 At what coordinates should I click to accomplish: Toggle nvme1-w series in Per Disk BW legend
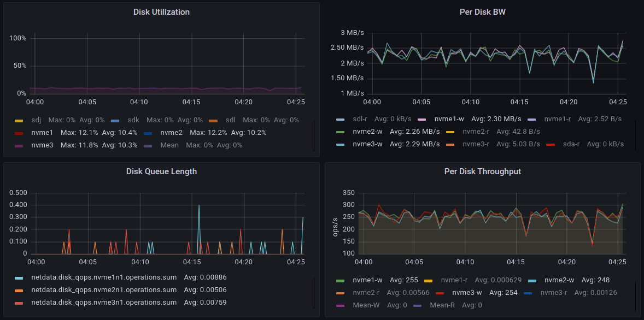click(x=450, y=118)
